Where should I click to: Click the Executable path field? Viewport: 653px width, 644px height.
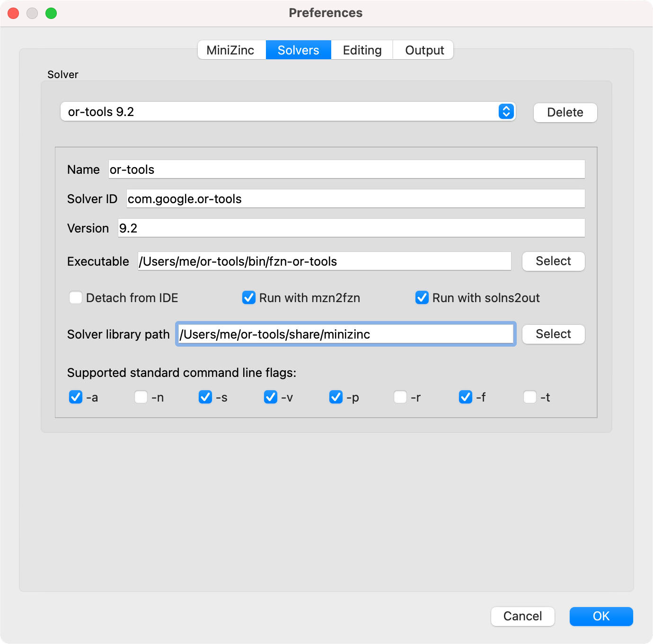pos(324,261)
